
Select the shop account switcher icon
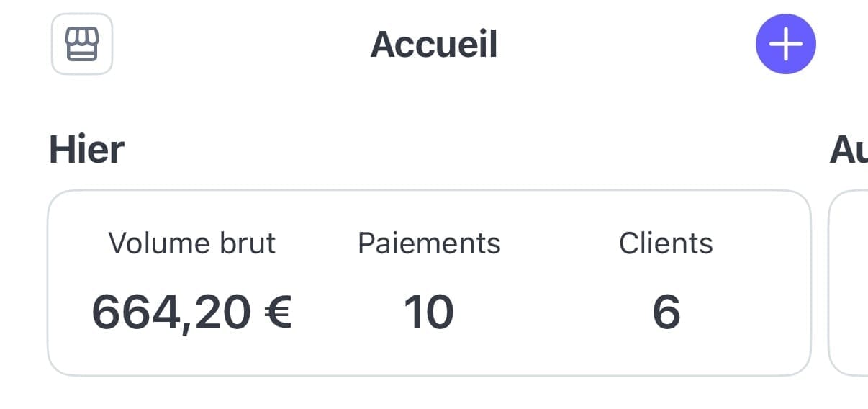[82, 44]
